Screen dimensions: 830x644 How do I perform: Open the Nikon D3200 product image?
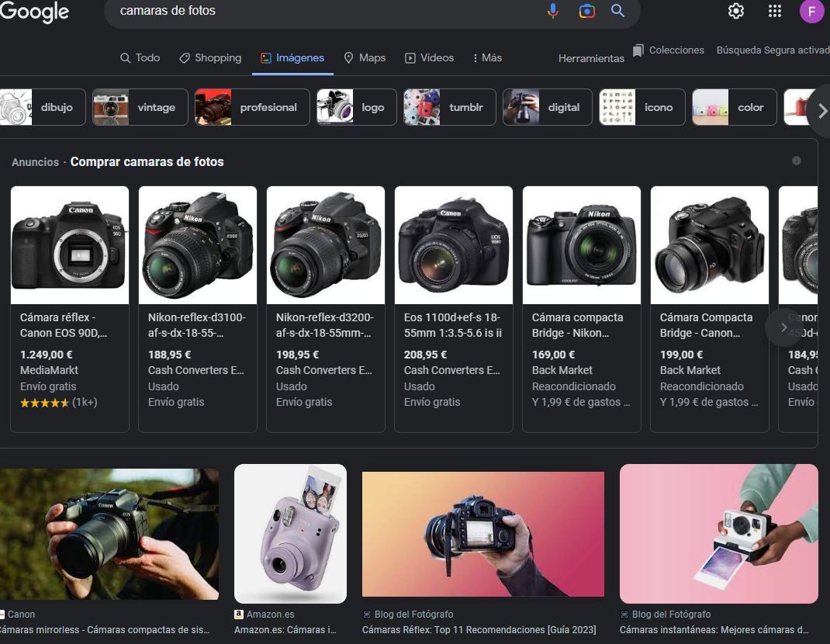(x=326, y=245)
